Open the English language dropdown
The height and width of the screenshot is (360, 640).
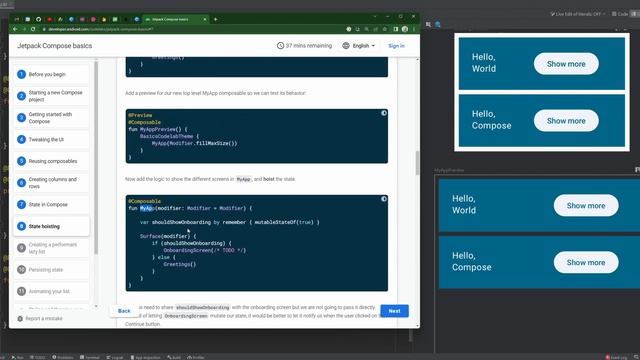pyautogui.click(x=359, y=46)
